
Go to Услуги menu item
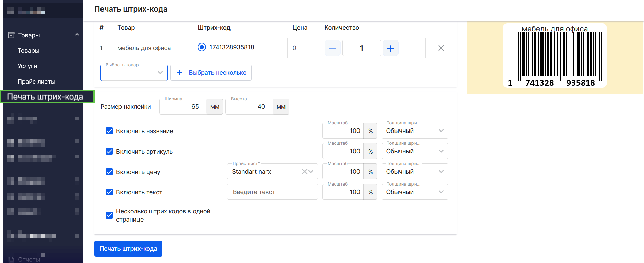27,66
